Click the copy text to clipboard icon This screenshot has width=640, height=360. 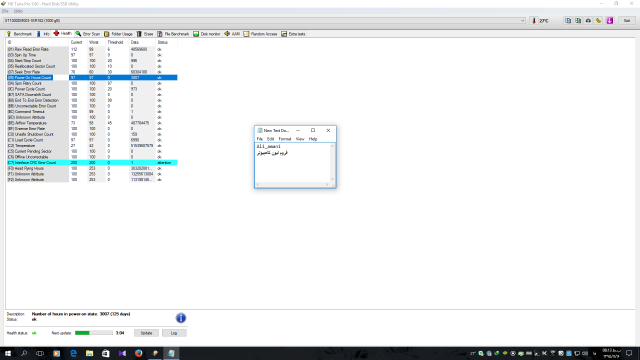coord(568,20)
